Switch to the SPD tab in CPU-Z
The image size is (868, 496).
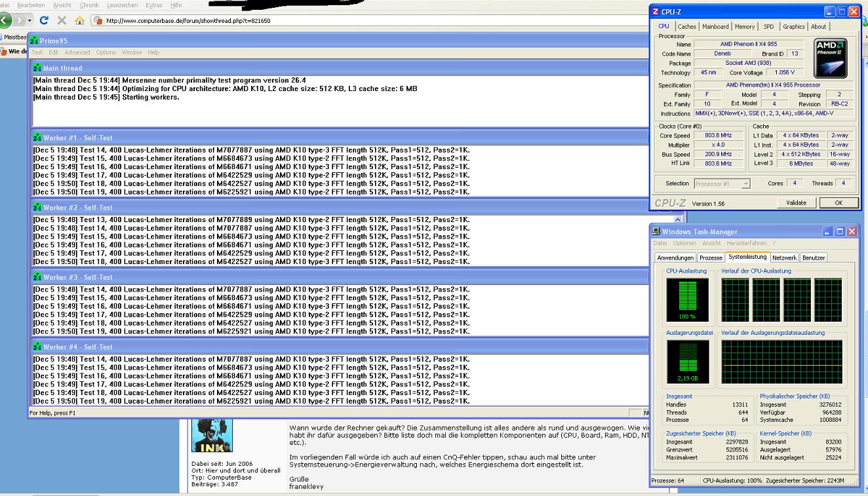(x=768, y=27)
